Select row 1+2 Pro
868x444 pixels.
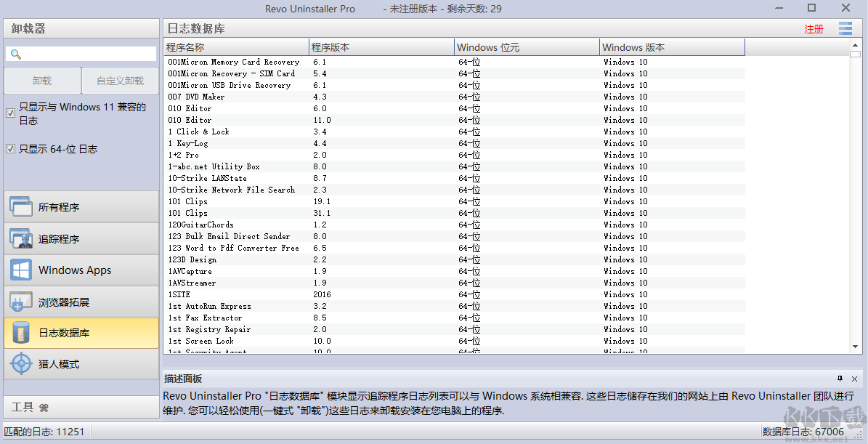pos(455,155)
